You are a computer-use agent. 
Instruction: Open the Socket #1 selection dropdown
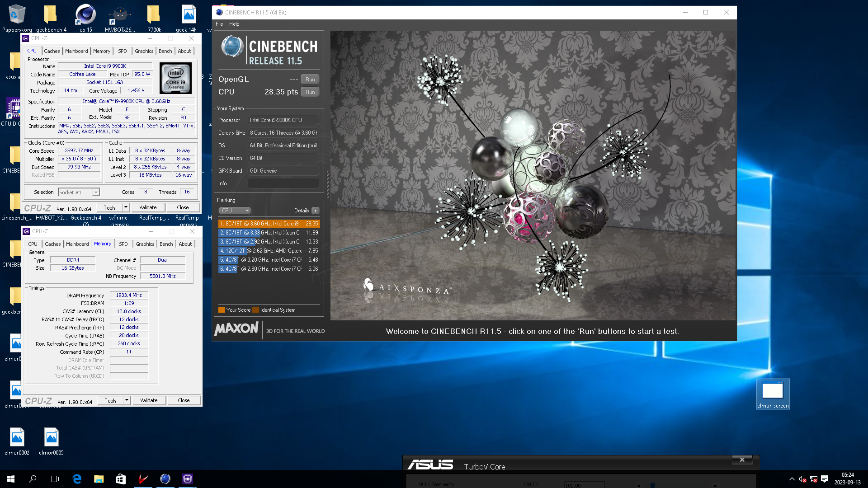click(79, 192)
